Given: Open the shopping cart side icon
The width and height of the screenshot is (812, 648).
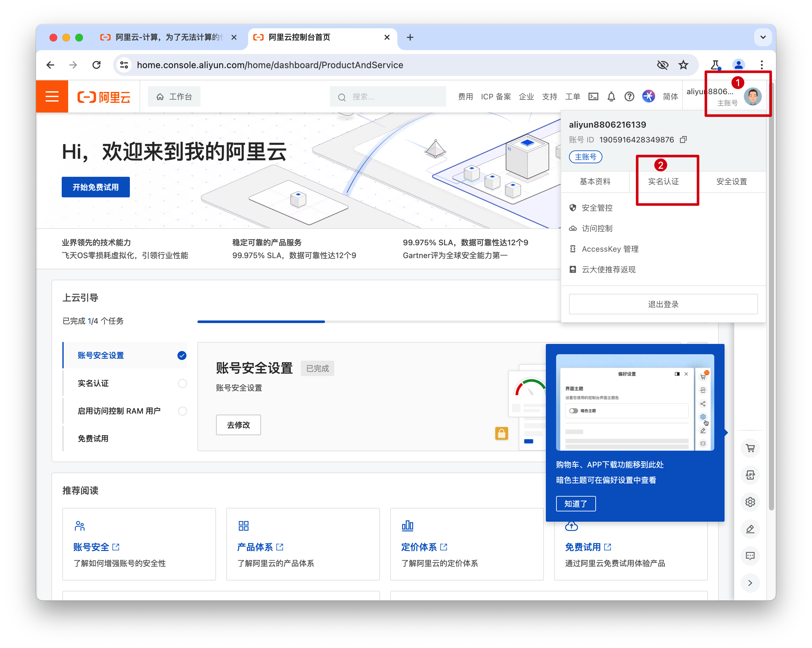Looking at the screenshot, I should coord(750,448).
